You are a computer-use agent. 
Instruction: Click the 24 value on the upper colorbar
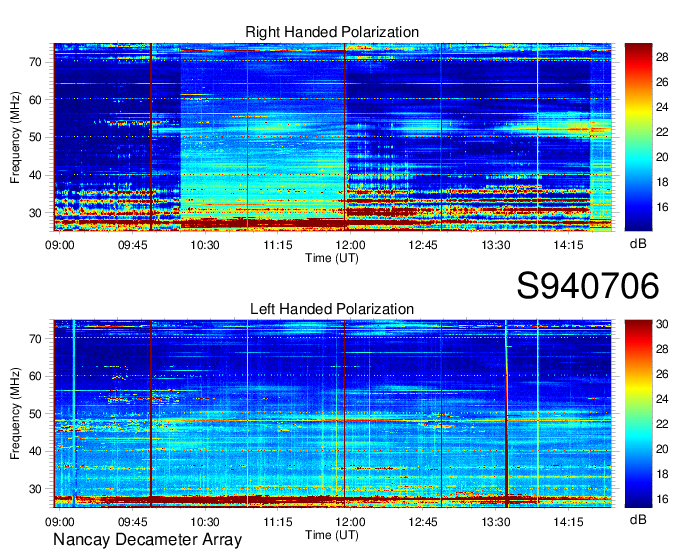pos(662,107)
